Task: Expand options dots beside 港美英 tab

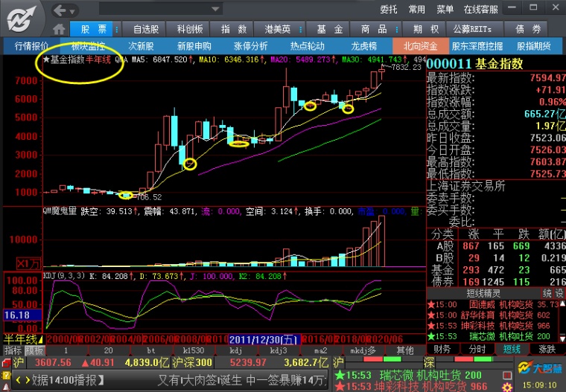Action: (301, 29)
